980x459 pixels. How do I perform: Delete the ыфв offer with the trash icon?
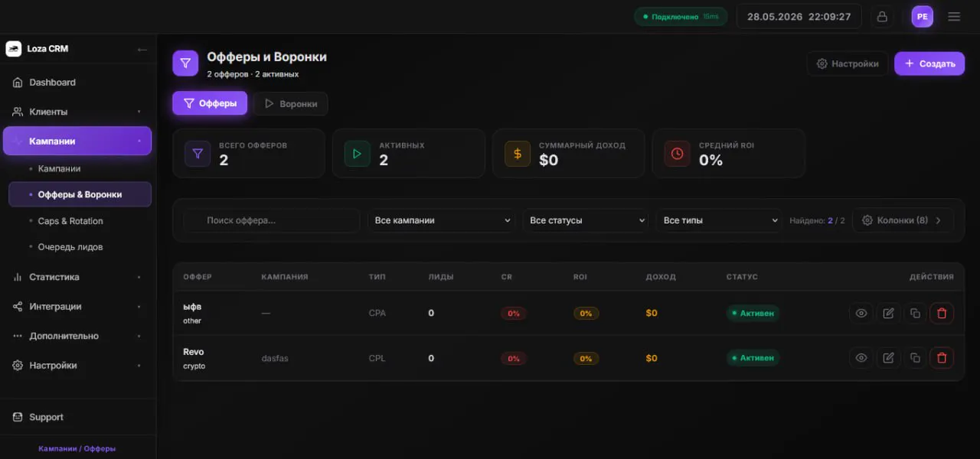(x=942, y=313)
